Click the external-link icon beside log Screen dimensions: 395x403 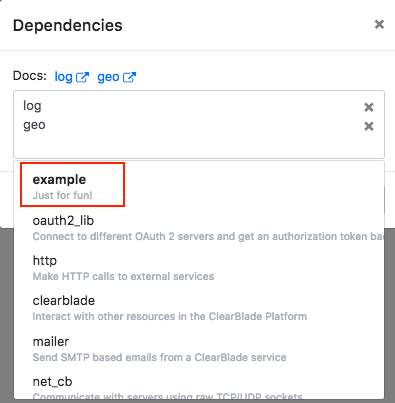(x=82, y=77)
